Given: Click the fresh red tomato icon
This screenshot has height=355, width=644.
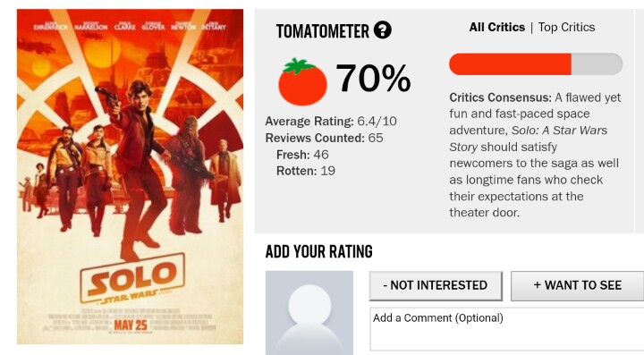Looking at the screenshot, I should (x=302, y=82).
